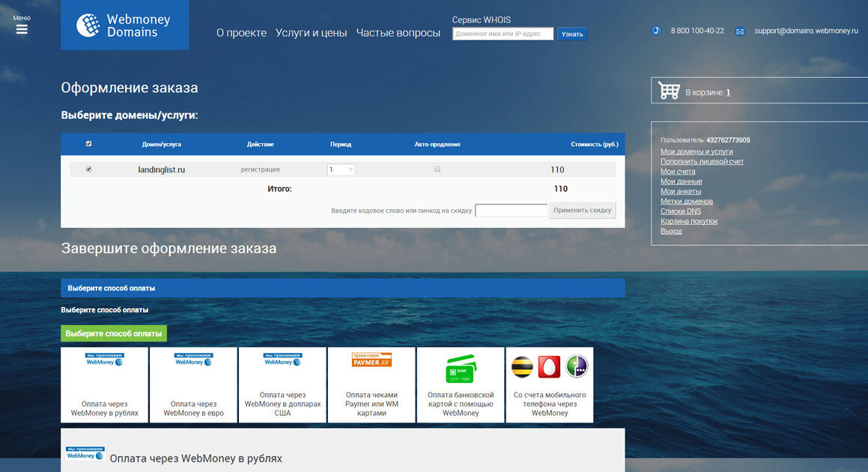The image size is (868, 472).
Task: Click 'Применить скидку' button
Action: click(583, 211)
